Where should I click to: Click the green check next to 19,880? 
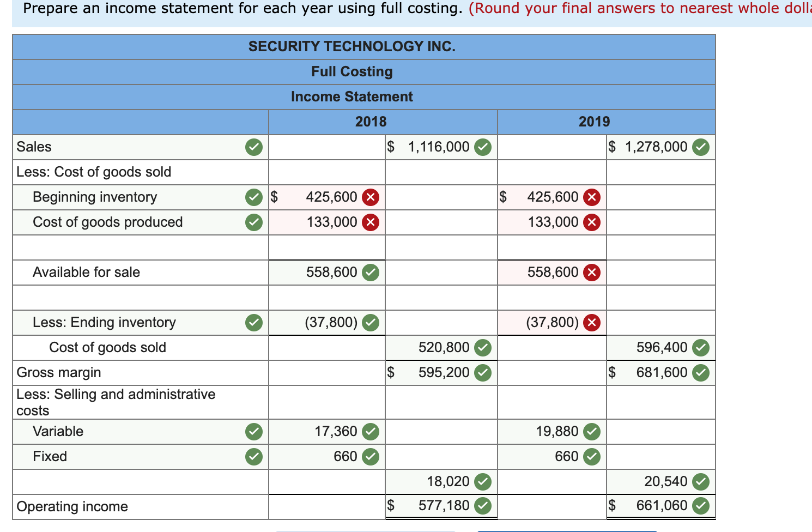coord(592,431)
